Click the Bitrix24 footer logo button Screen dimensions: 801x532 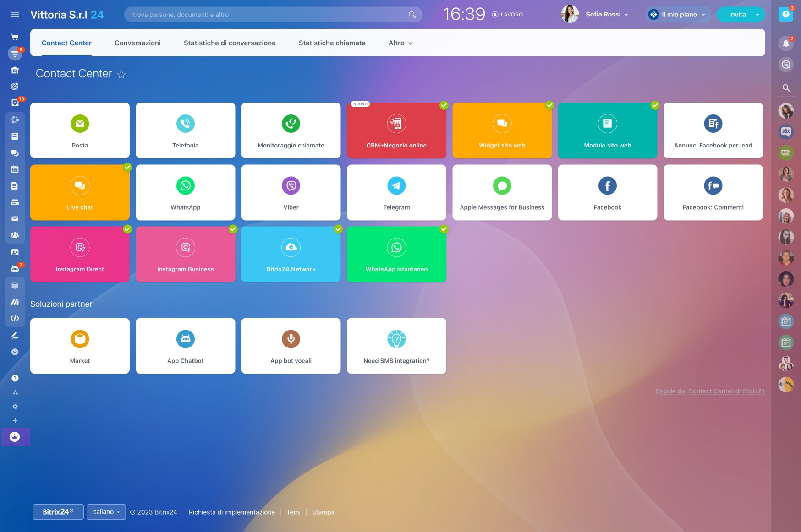tap(58, 512)
